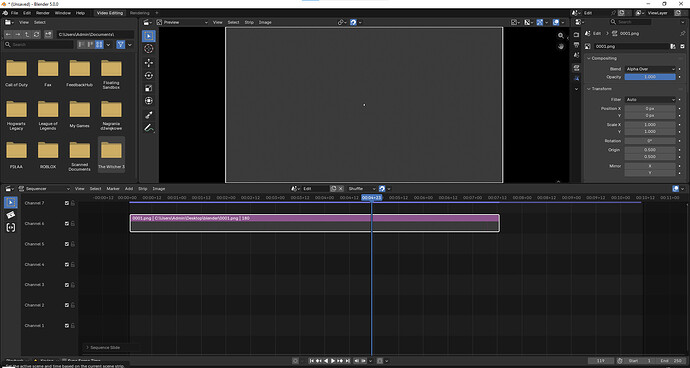Toggle Channel 2 mute checkbox
The height and width of the screenshot is (368, 690).
point(67,305)
